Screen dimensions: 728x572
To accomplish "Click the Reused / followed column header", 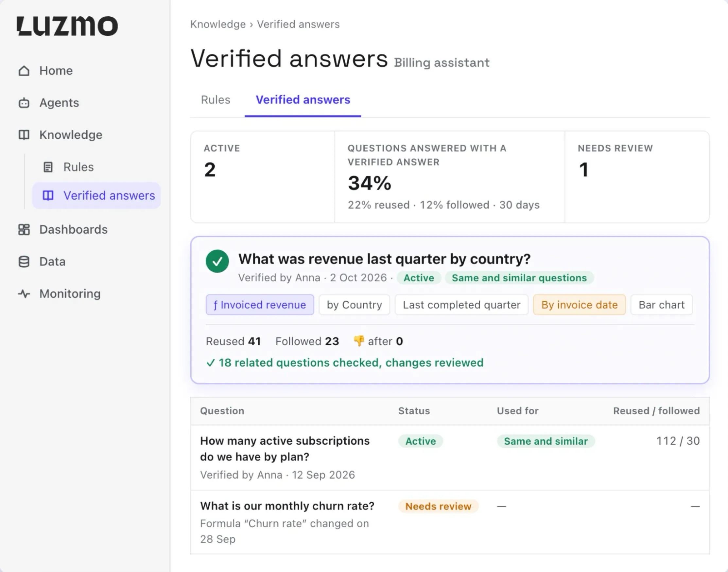I will point(656,411).
